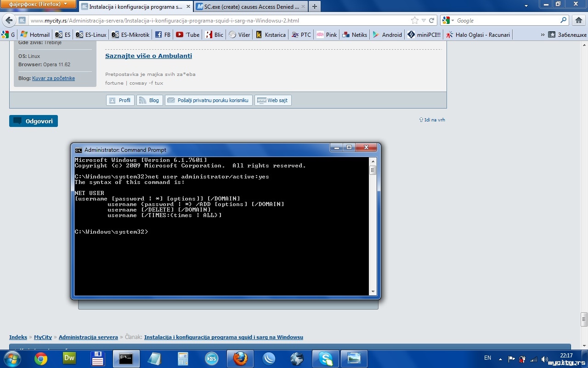
Task: Open the user's Blog button
Action: coord(150,100)
